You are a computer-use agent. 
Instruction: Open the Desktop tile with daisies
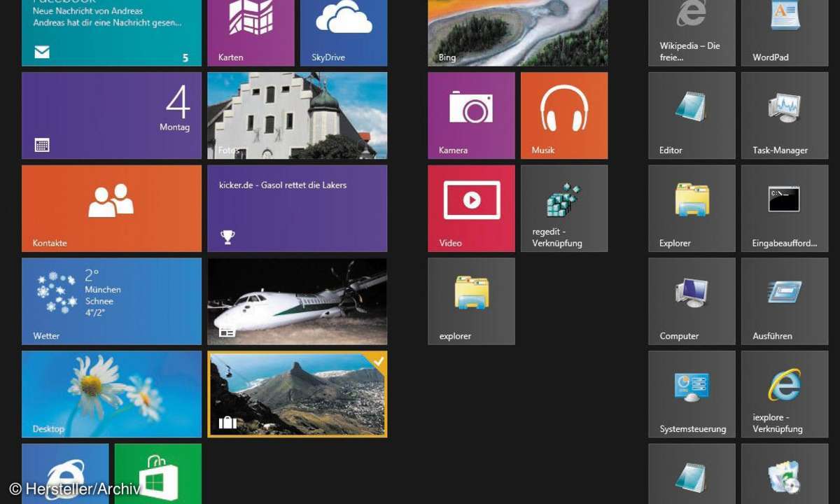[x=111, y=394]
